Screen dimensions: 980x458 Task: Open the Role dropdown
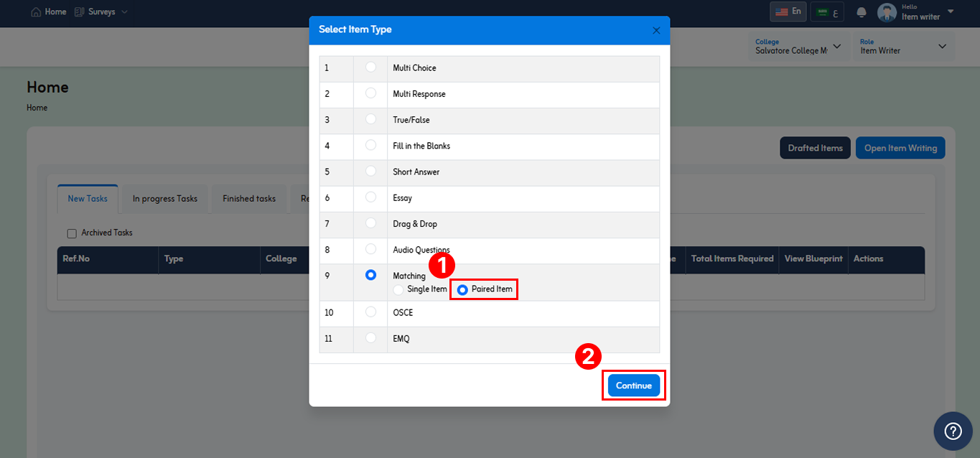[905, 47]
